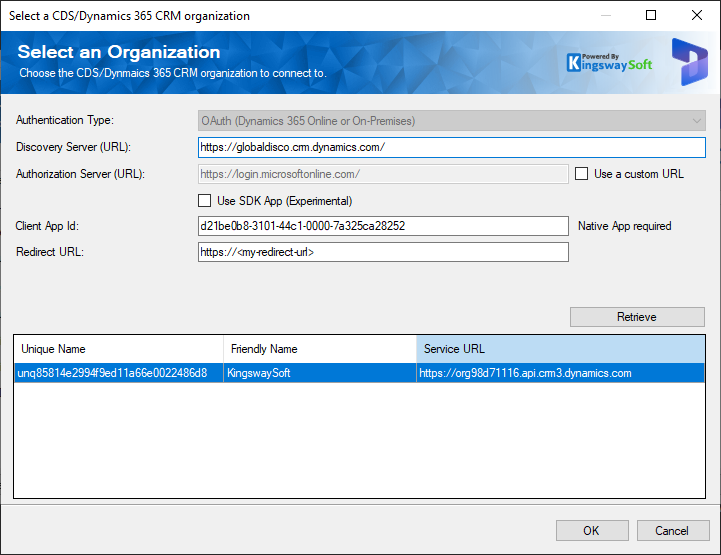Close the organization selection dialog

pos(697,16)
